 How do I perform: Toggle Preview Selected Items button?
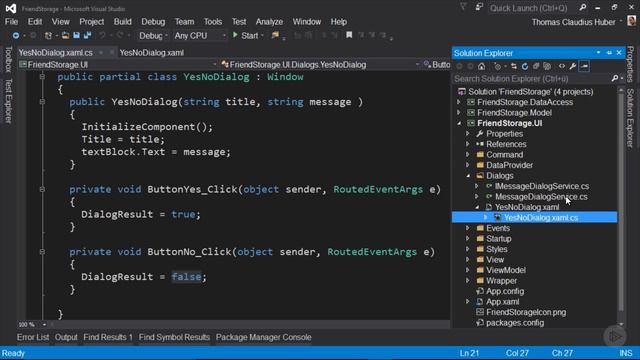coord(584,66)
